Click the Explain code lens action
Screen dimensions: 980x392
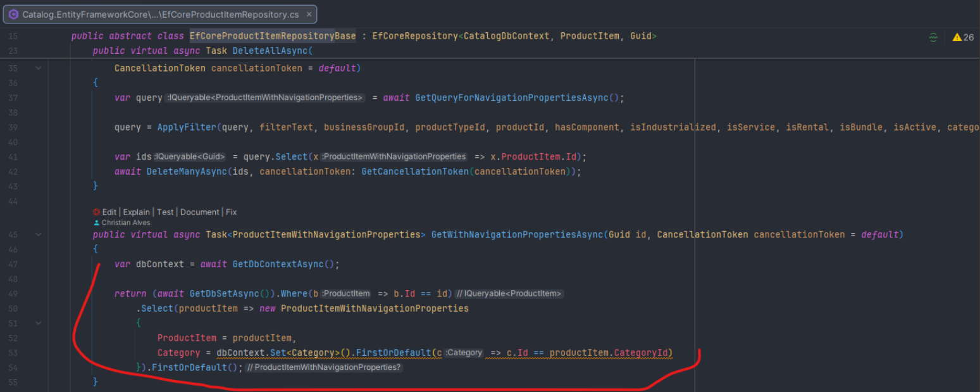[x=136, y=212]
